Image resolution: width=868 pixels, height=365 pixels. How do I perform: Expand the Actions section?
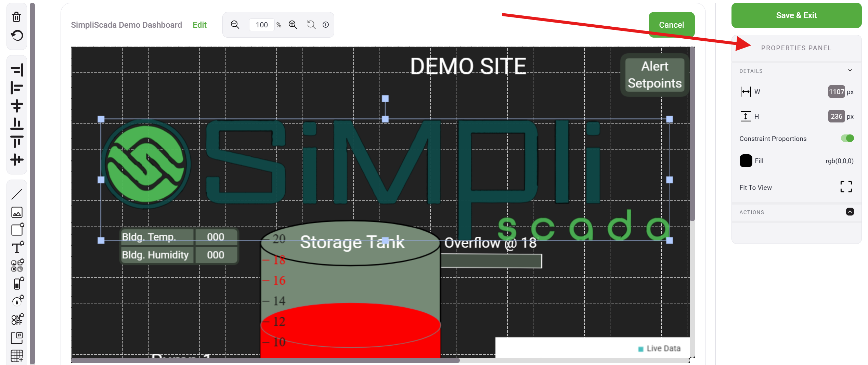coord(850,212)
